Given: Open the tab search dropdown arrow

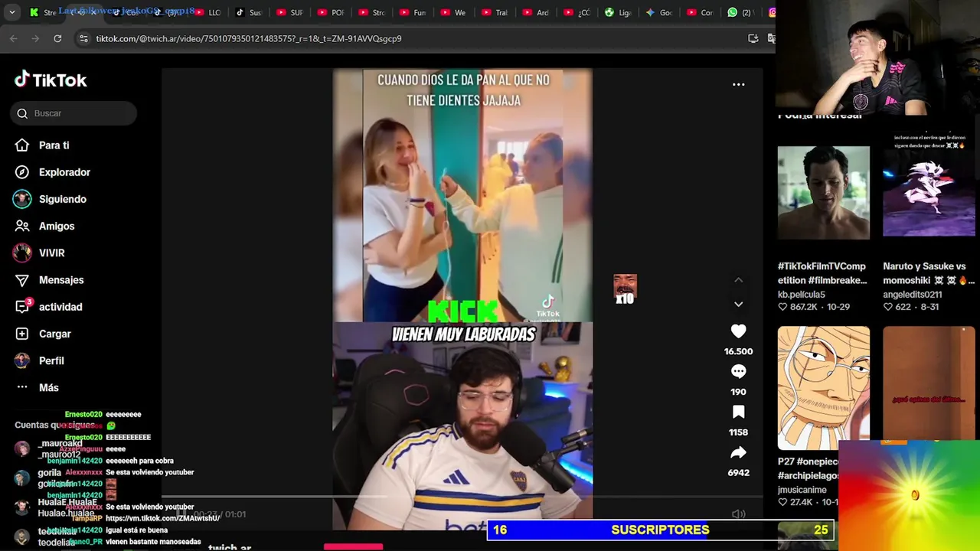Looking at the screenshot, I should click(11, 12).
